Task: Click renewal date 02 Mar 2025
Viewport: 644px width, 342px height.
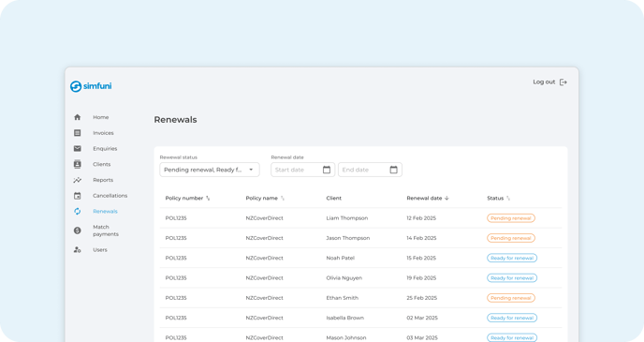Action: coord(422,318)
